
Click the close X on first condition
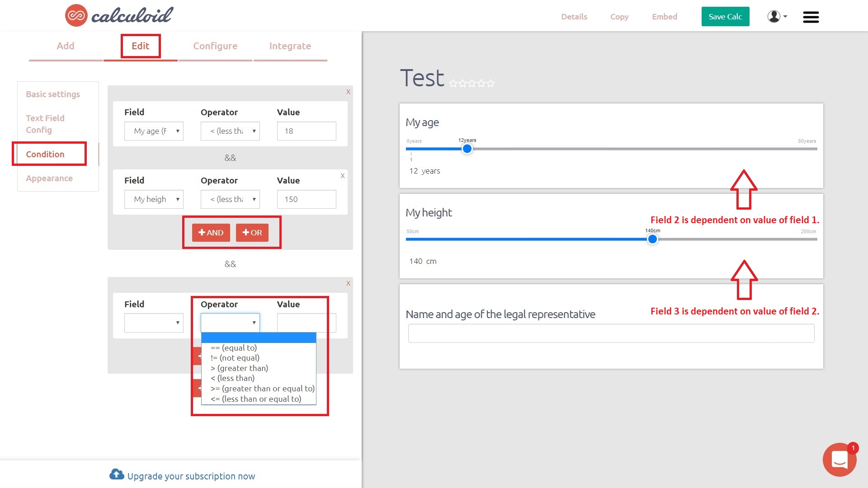[x=348, y=91]
